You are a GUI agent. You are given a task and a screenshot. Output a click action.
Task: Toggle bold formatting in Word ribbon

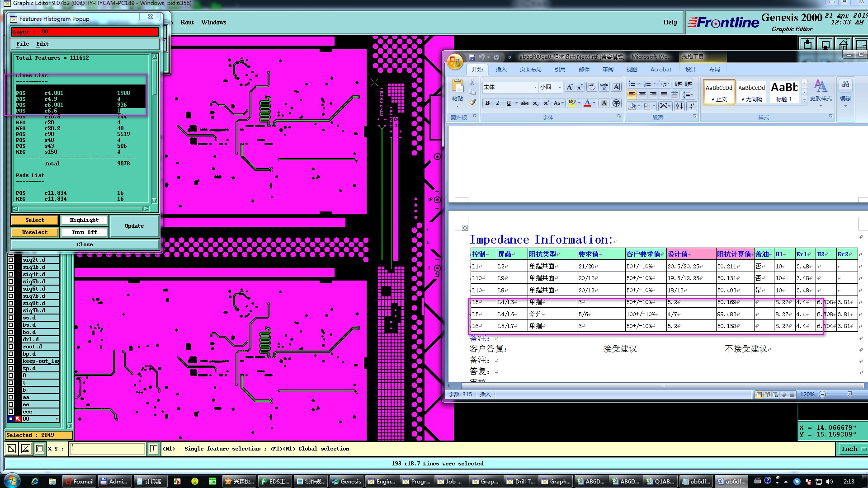pyautogui.click(x=487, y=103)
